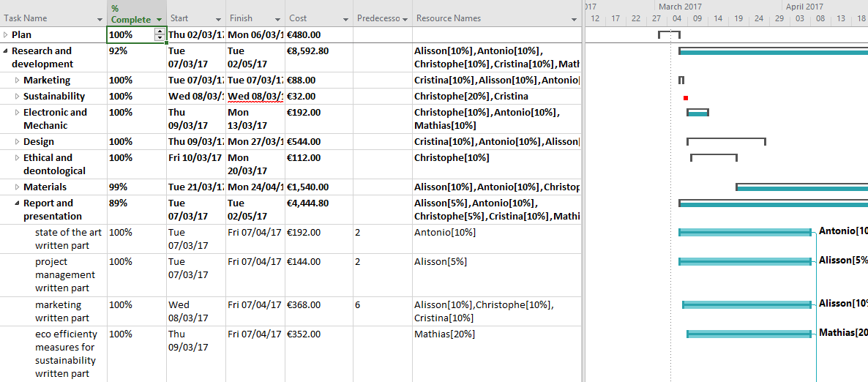The image size is (868, 382).
Task: Increase Plan % Complete with spinner up arrow
Action: (160, 31)
